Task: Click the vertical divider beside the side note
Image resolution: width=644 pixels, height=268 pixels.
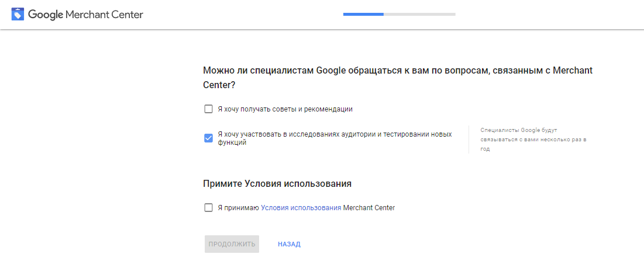Action: click(469, 140)
